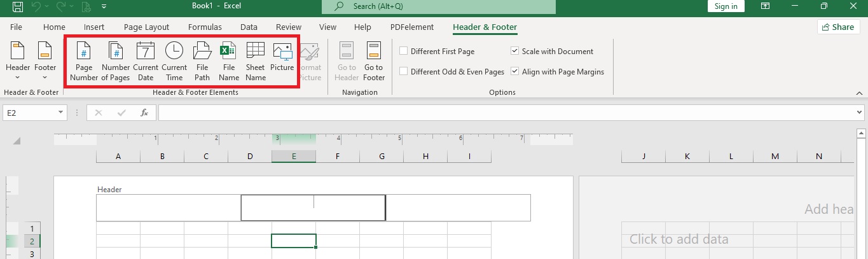Open Customize Quick Access Toolbar arrow
The image size is (868, 259).
pos(104,7)
